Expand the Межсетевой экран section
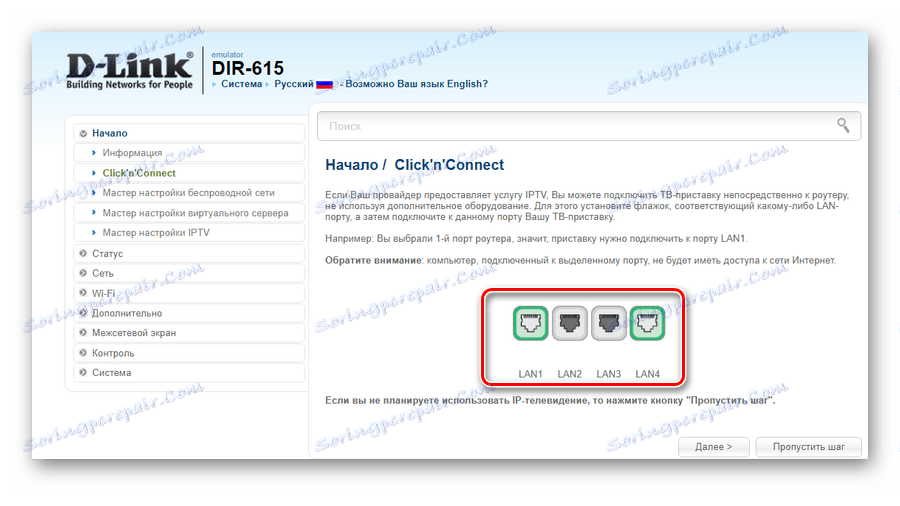Viewport: 900px width, 506px height. (x=189, y=333)
